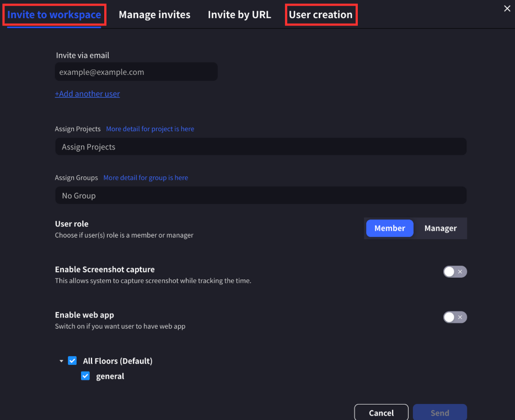The image size is (515, 420).
Task: Return to the Invite to workspace tab
Action: point(53,14)
